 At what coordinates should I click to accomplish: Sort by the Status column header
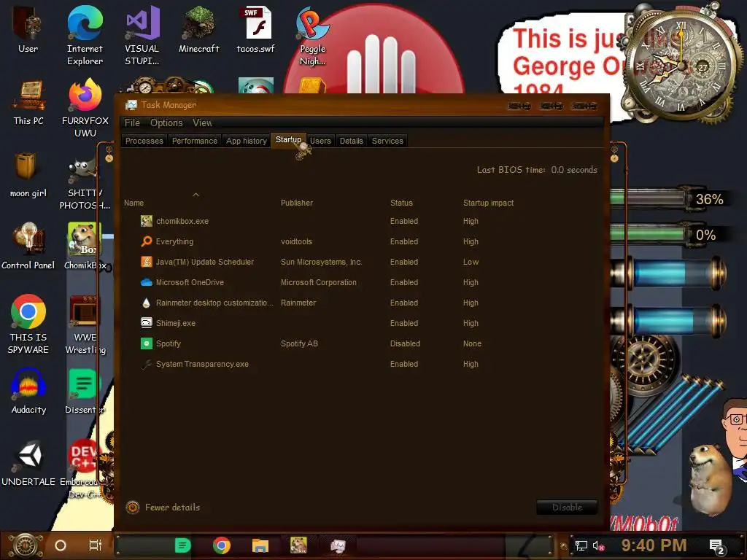[x=402, y=203]
